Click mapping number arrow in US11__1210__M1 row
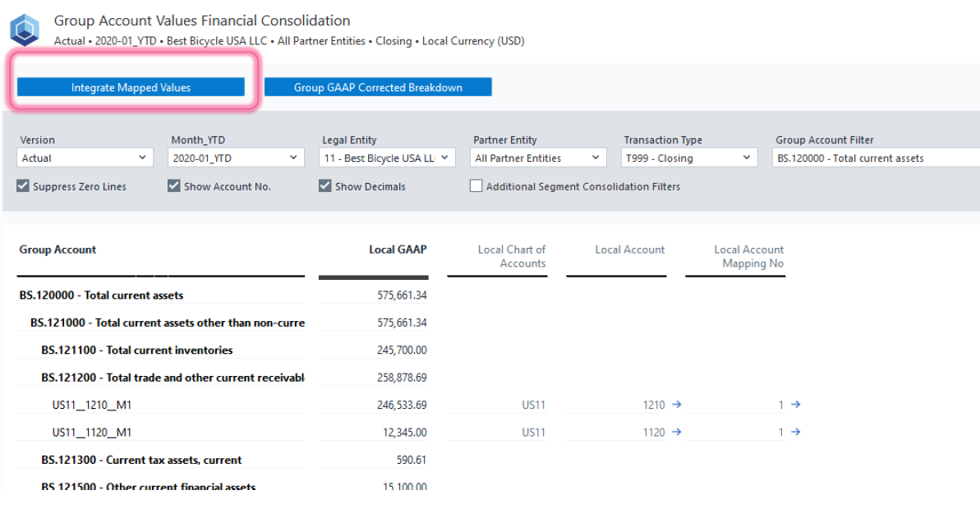This screenshot has width=980, height=527. 795,405
